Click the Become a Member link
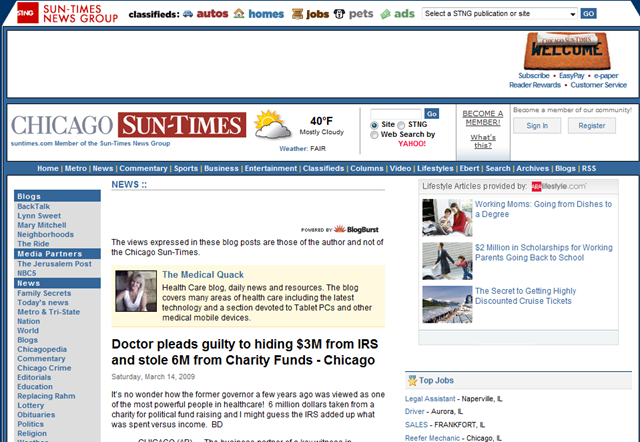640x442 pixels. point(482,118)
